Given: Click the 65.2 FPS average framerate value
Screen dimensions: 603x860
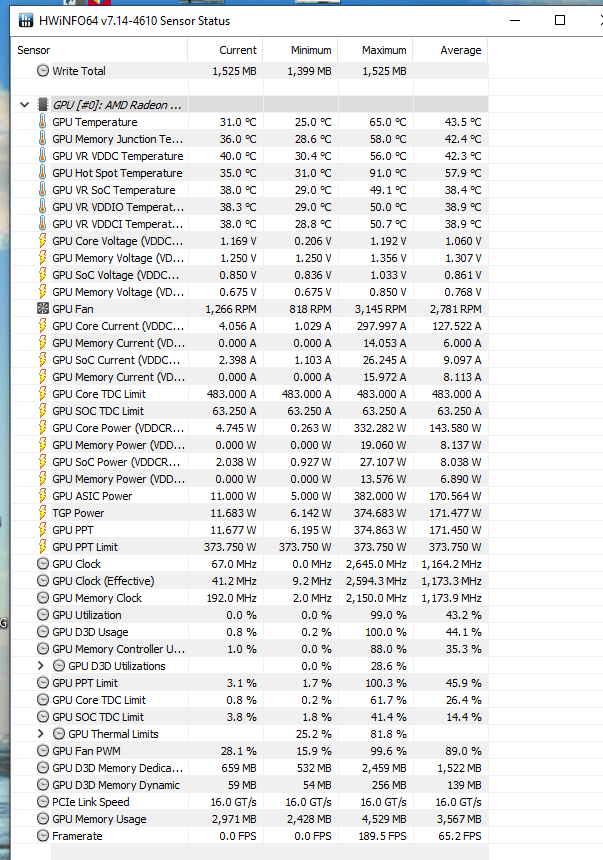Looking at the screenshot, I should pos(460,836).
